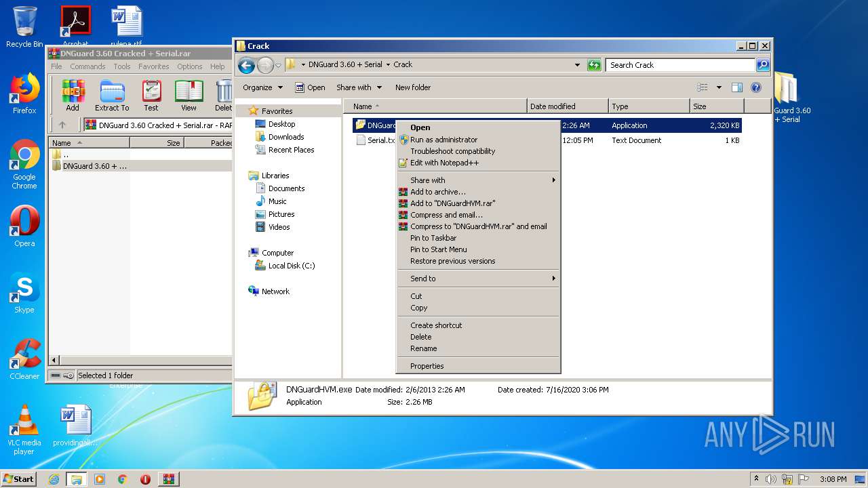868x488 pixels.
Task: Select the Google Chrome desktop icon
Action: [24, 164]
